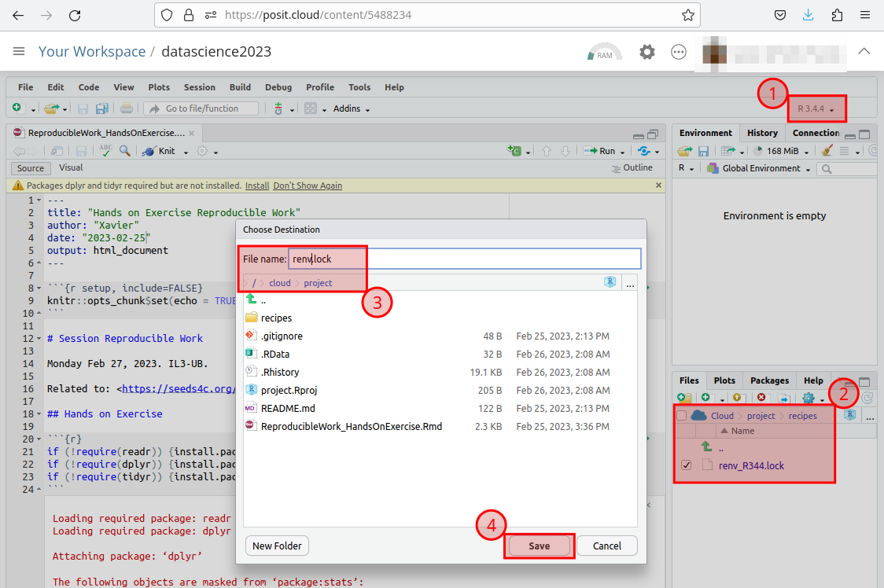Switch to the Packages tab

pyautogui.click(x=769, y=380)
